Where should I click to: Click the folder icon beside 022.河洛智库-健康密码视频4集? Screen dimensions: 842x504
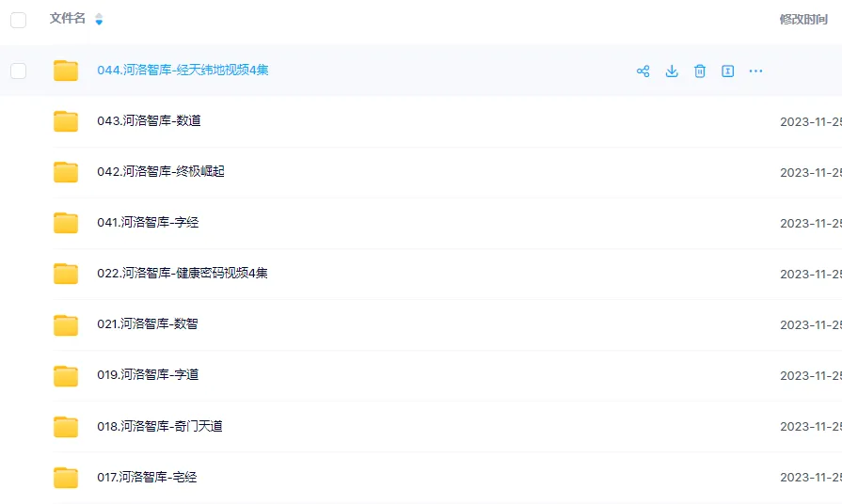click(x=66, y=274)
